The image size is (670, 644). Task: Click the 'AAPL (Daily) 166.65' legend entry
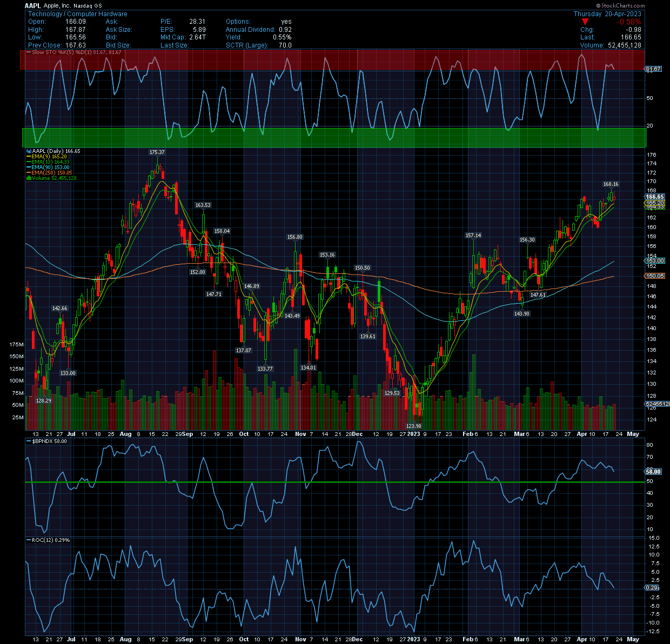53,151
